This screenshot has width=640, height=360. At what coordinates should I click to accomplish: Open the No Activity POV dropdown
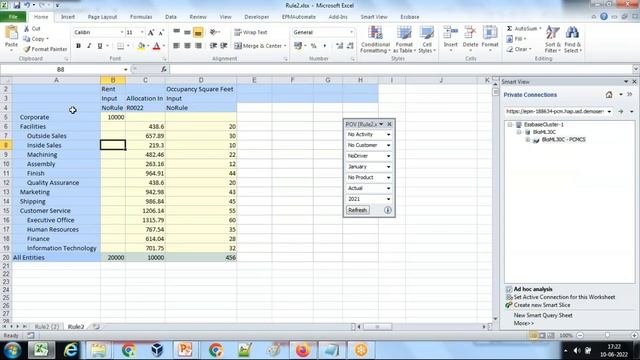pos(388,135)
